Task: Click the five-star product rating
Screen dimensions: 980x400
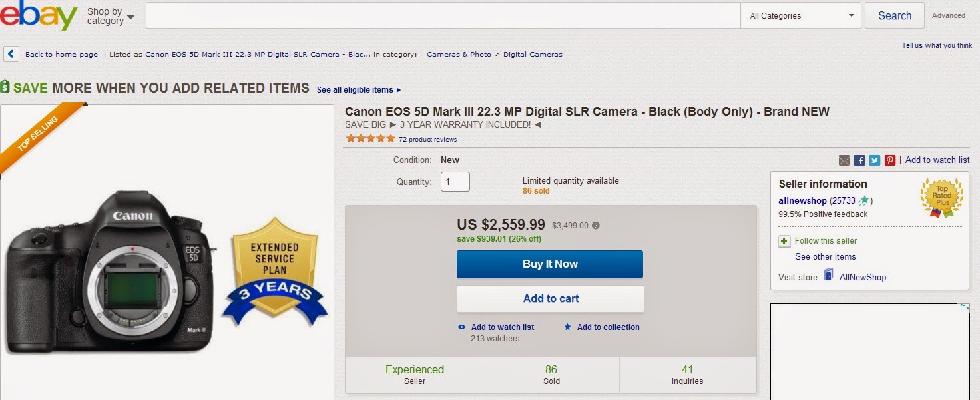Action: point(370,139)
